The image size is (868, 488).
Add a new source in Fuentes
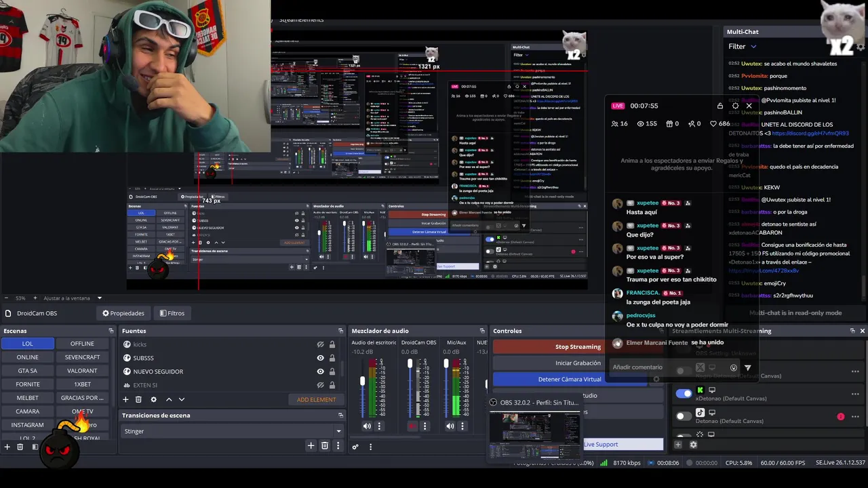(126, 399)
